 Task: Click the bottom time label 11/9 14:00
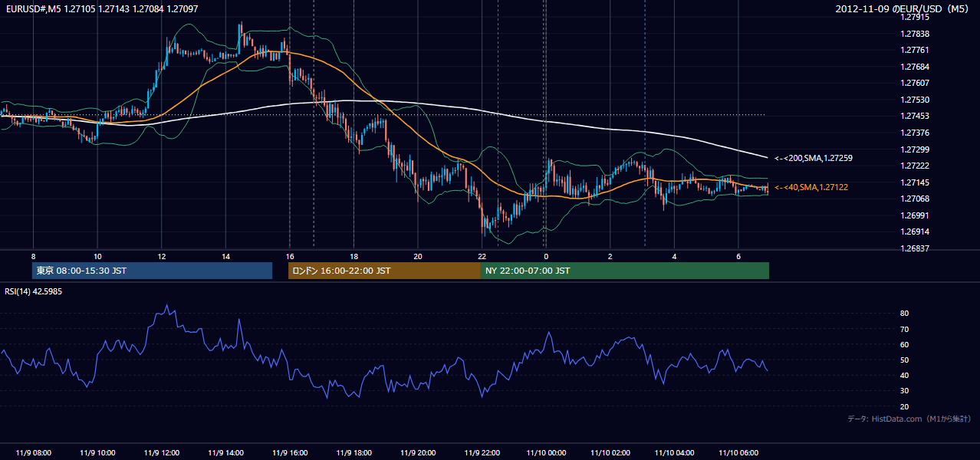(x=225, y=453)
